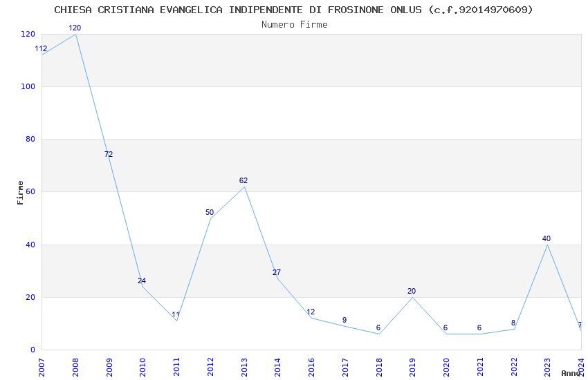Click the y-axis value 0

pos(33,350)
